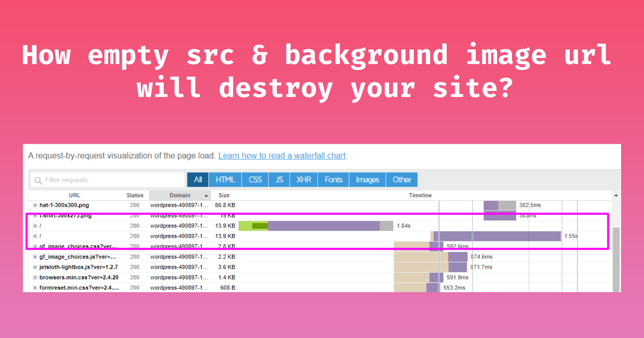Image resolution: width=644 pixels, height=338 pixels.
Task: Open the "Learn how to read a waterfall chart" link
Action: tap(282, 156)
